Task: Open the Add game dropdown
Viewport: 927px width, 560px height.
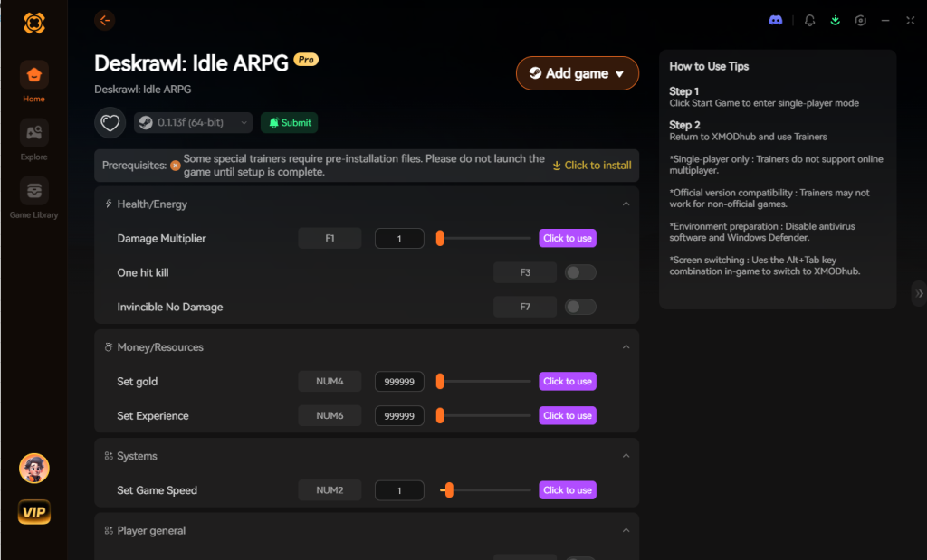Action: point(578,73)
